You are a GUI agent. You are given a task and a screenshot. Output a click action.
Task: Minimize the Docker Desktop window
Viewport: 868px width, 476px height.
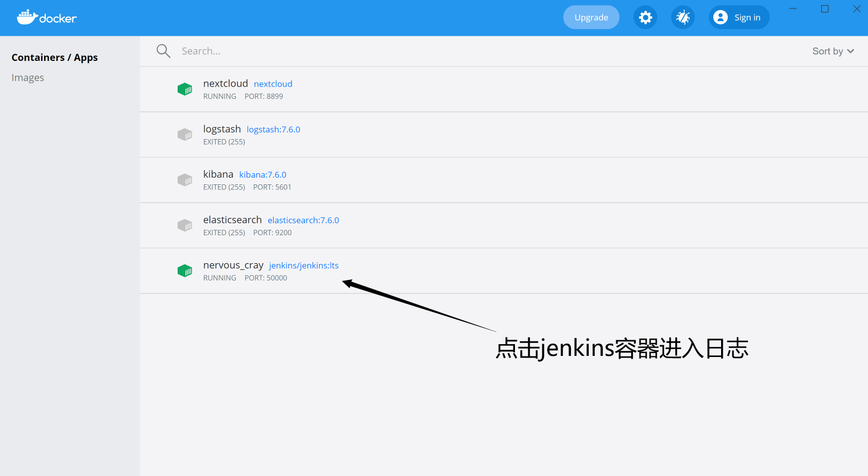(793, 9)
